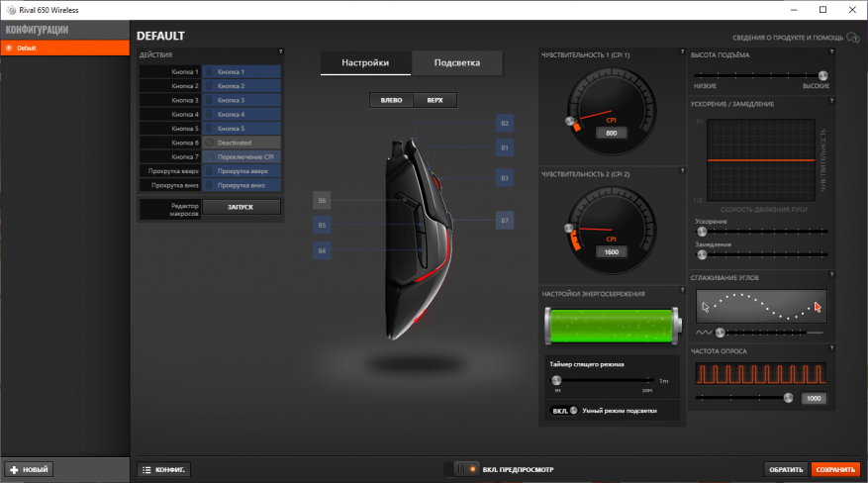Open Deactivated action dropdown for Кнопка 6

pos(241,143)
